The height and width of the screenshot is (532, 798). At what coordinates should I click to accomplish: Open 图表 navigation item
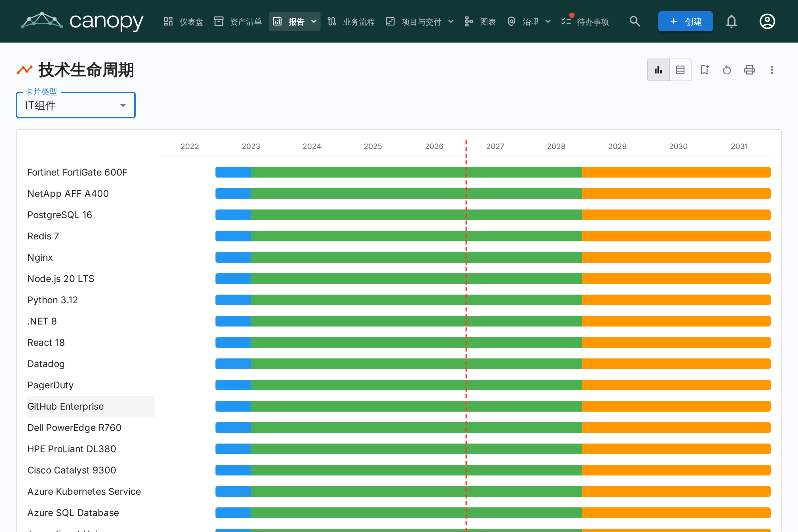[x=480, y=22]
